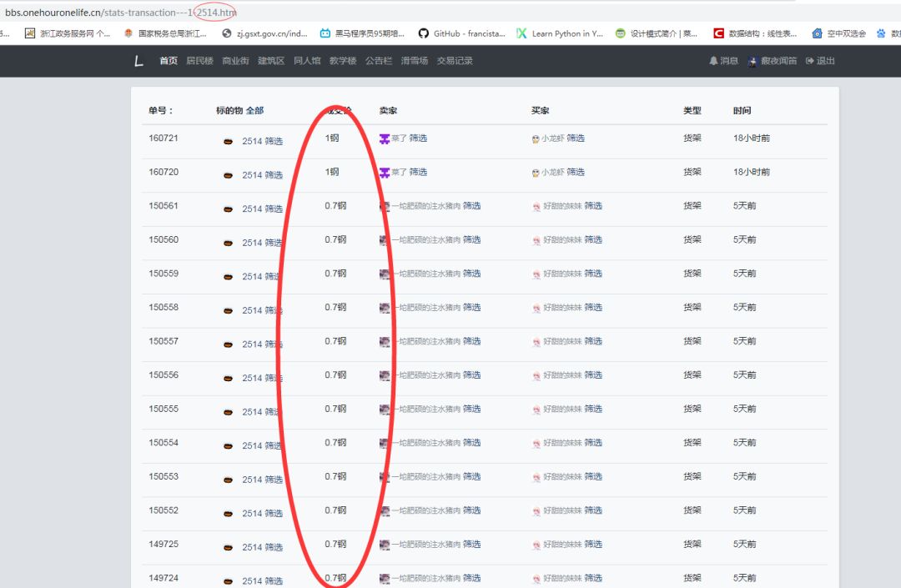Select order number 150559
Screen dimensions: 901x588
(x=164, y=274)
